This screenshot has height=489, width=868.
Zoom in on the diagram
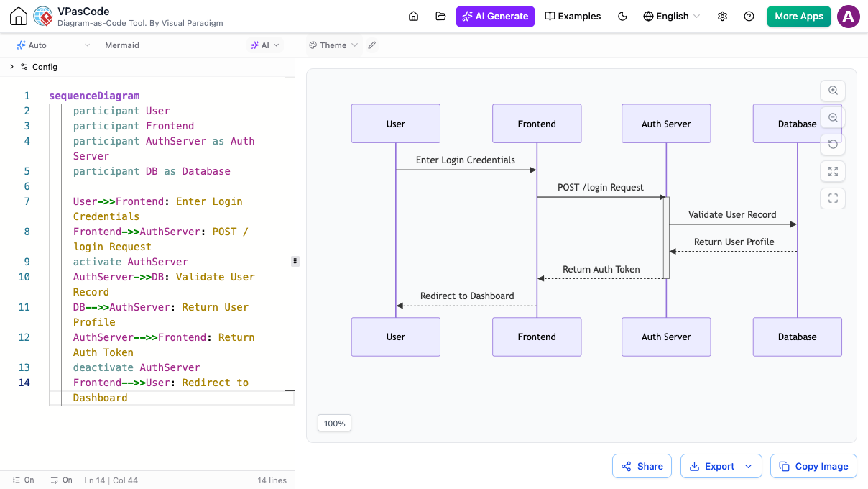click(x=833, y=91)
